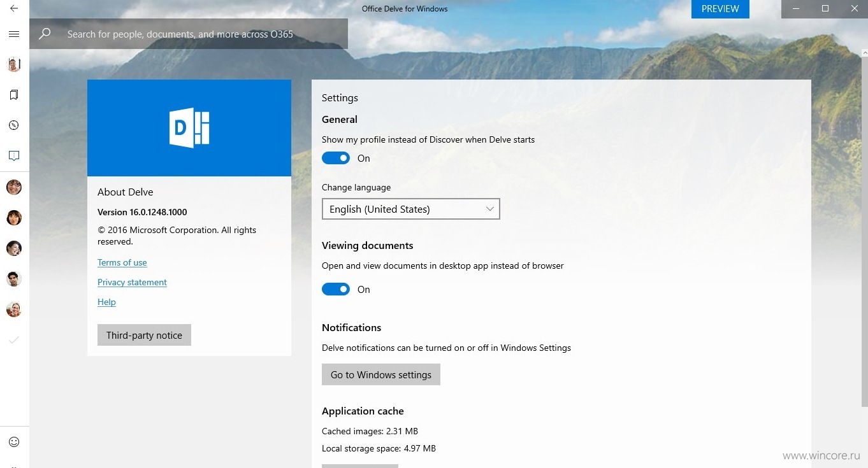
Task: Send feedback via smiley face icon
Action: (x=14, y=442)
